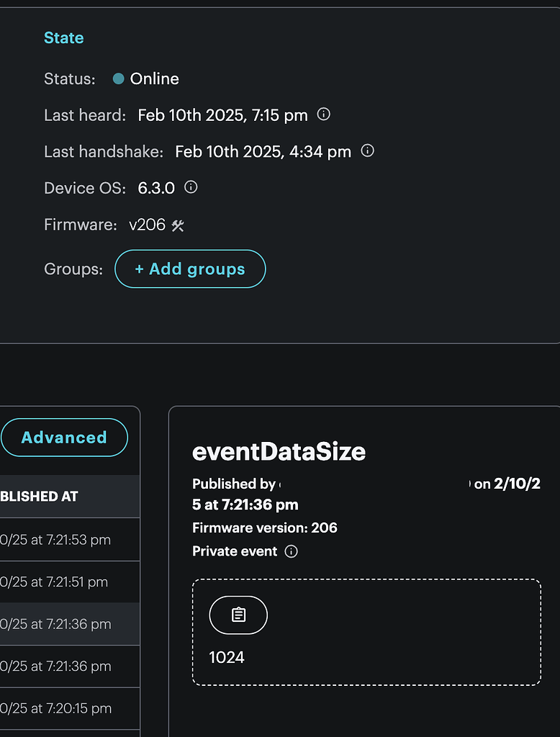Screen dimensions: 560x737
Task: Select the payload value 1024
Action: [227, 657]
